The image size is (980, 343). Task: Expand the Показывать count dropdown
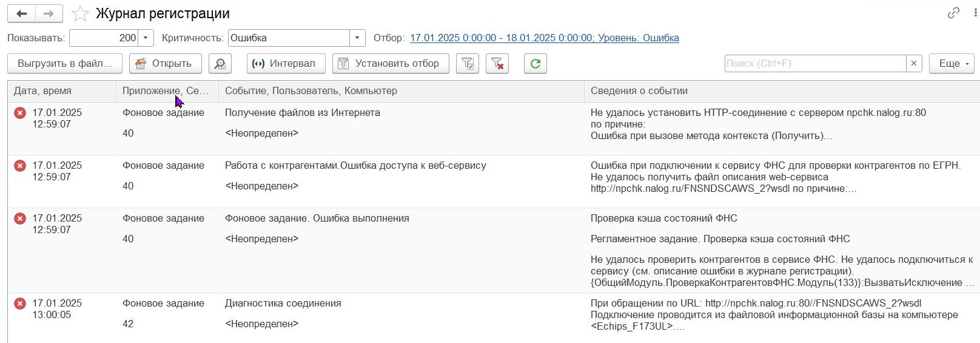coord(146,38)
